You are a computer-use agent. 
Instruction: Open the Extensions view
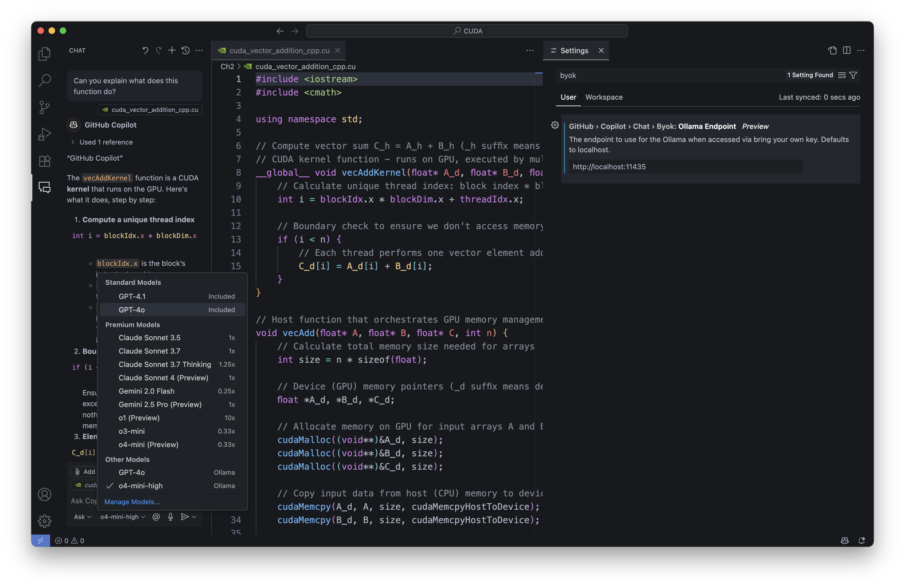(45, 161)
